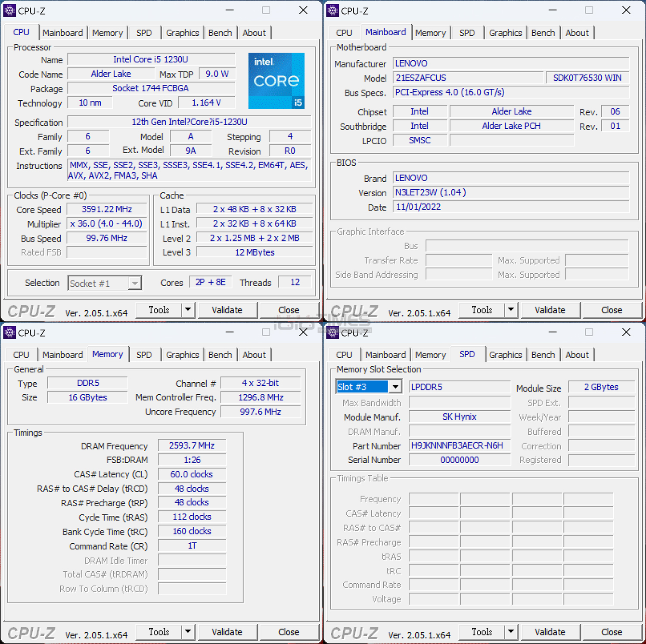The height and width of the screenshot is (644, 646).
Task: Click the Level 3 cache value 12 MBytes
Action: coord(255,252)
